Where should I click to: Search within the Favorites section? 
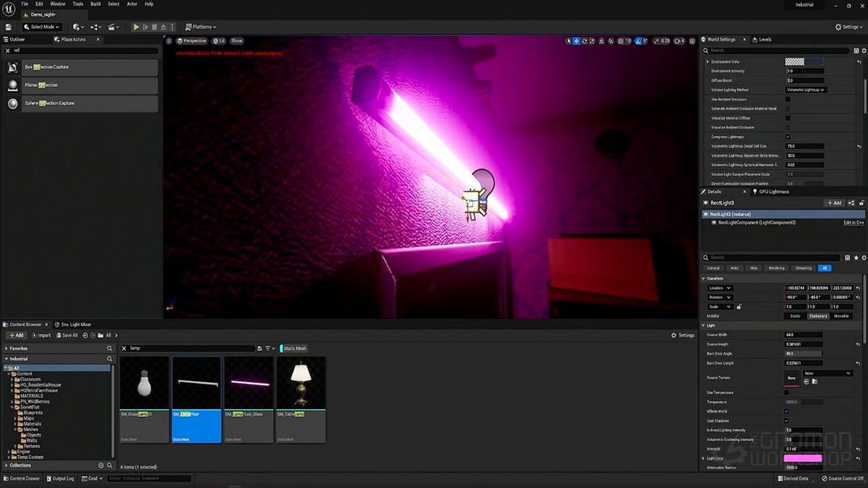coord(110,348)
